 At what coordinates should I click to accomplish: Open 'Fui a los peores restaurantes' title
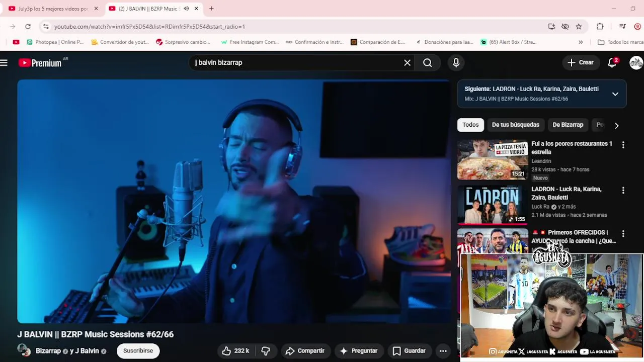572,148
